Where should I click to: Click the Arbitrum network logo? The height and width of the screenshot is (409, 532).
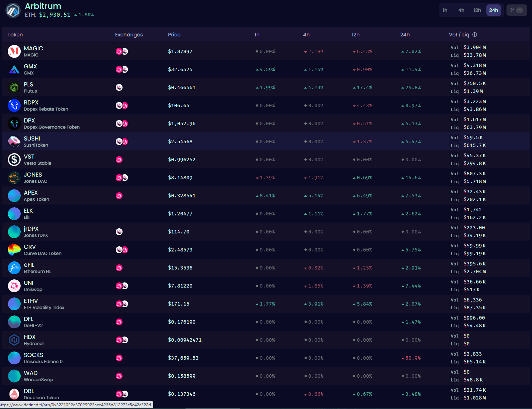point(13,10)
